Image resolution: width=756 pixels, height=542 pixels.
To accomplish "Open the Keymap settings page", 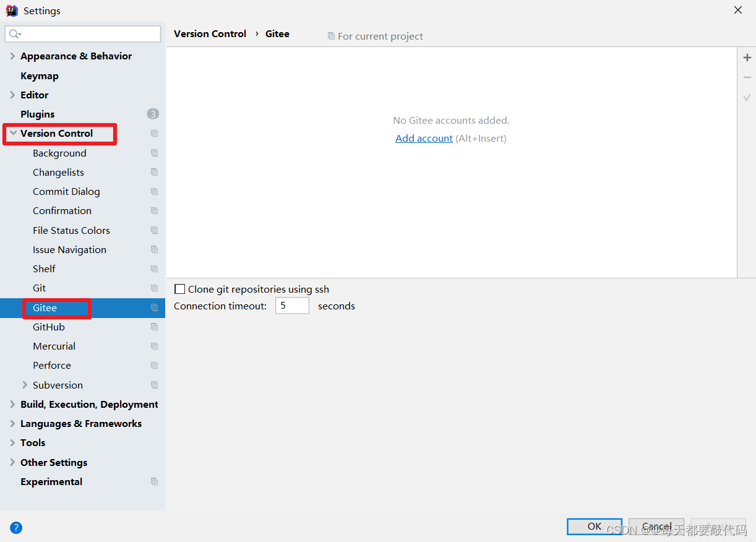I will point(40,75).
